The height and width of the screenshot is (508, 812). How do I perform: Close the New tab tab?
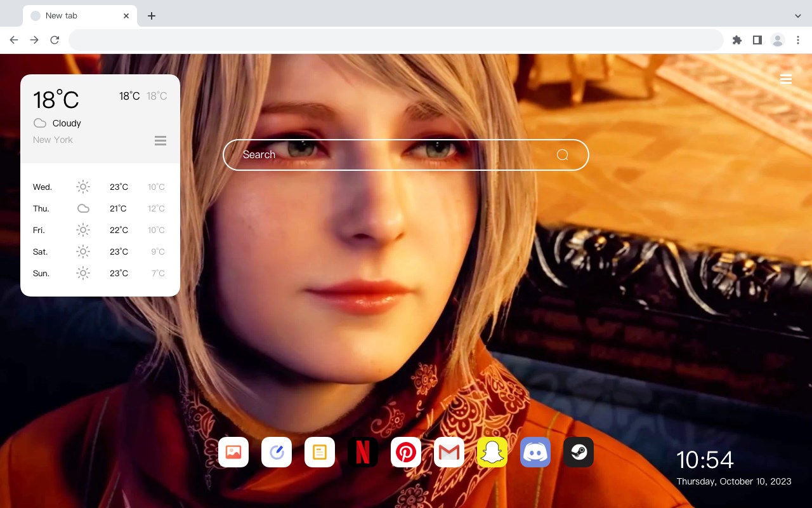pyautogui.click(x=126, y=16)
